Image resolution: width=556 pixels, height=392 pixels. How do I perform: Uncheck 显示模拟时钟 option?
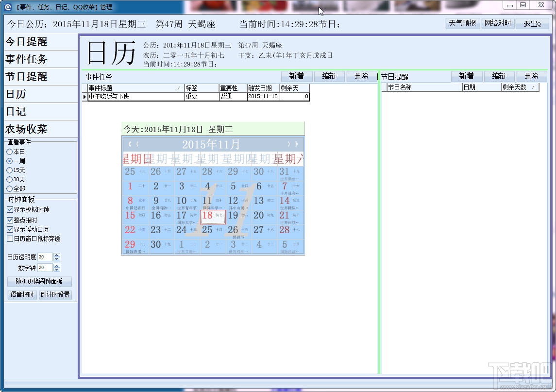click(x=10, y=210)
